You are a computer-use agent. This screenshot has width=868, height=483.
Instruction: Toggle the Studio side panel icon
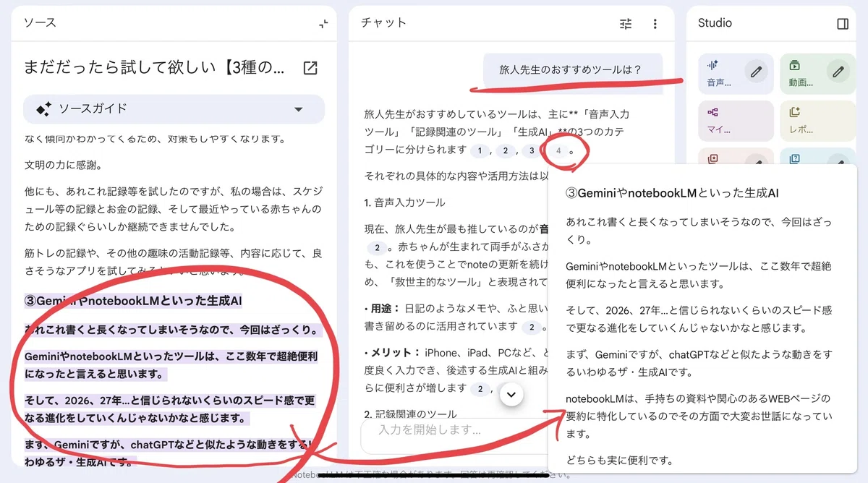pos(843,24)
